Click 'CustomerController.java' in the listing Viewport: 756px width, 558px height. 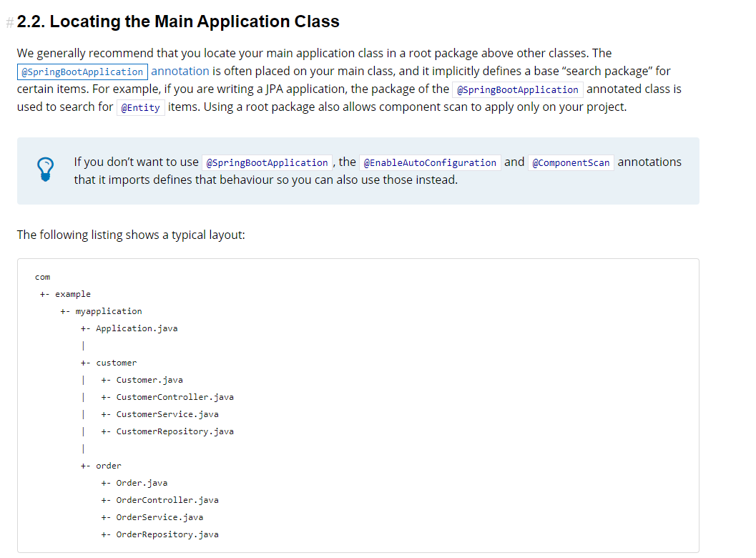pos(175,397)
